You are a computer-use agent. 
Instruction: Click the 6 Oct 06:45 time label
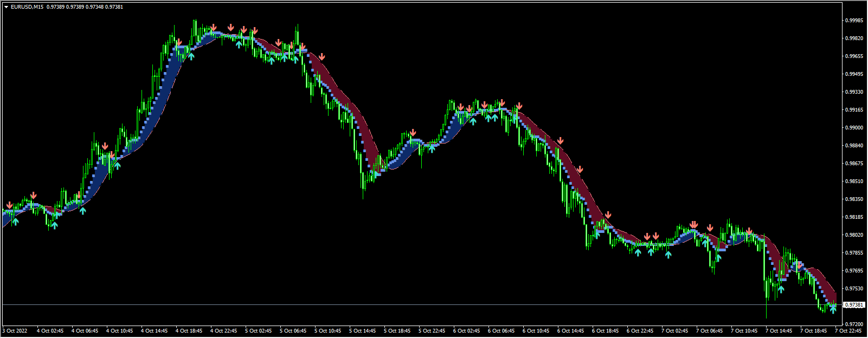coord(501,330)
